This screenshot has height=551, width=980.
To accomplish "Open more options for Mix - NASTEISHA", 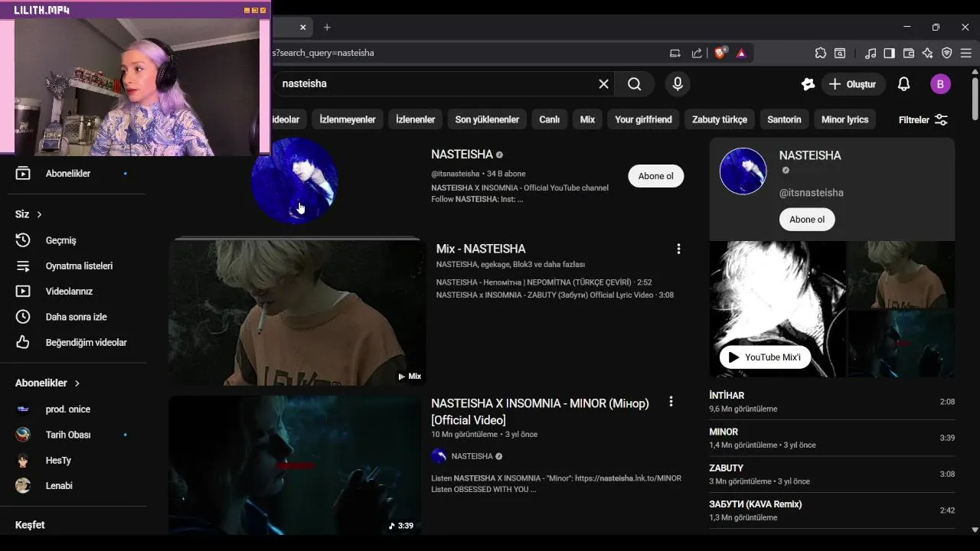I will pyautogui.click(x=678, y=249).
